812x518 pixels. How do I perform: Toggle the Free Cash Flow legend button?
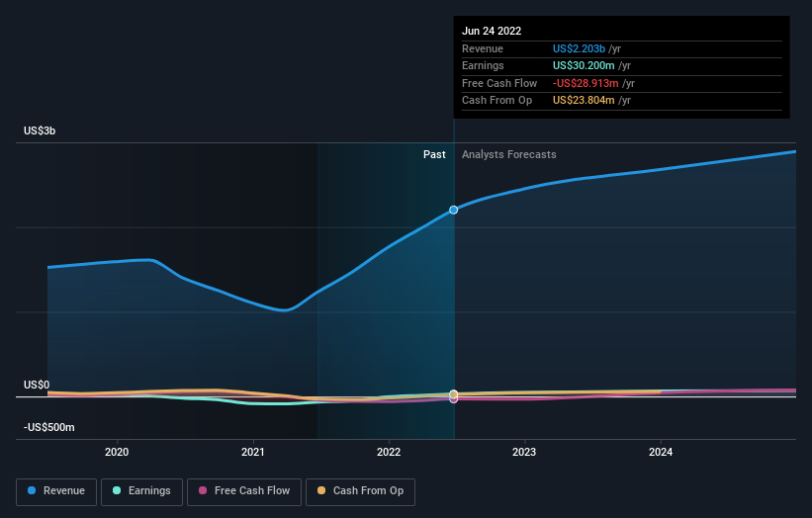click(244, 491)
